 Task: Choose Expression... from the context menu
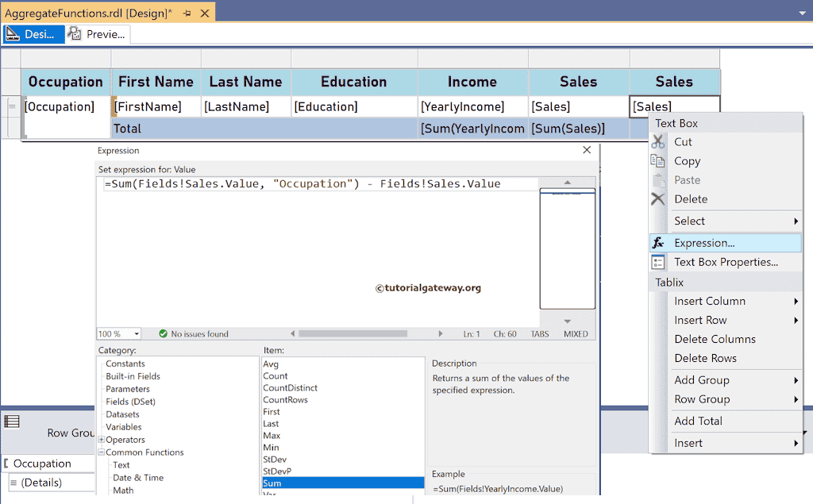pyautogui.click(x=726, y=243)
